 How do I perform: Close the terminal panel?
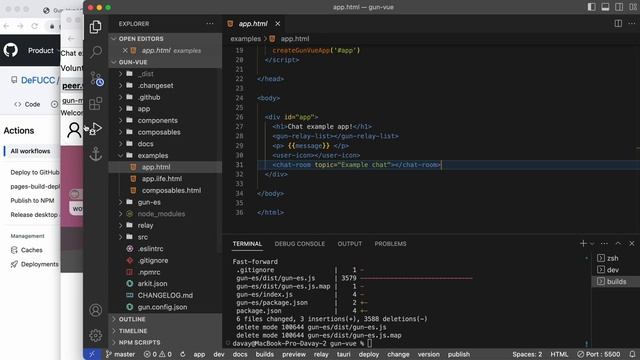632,244
